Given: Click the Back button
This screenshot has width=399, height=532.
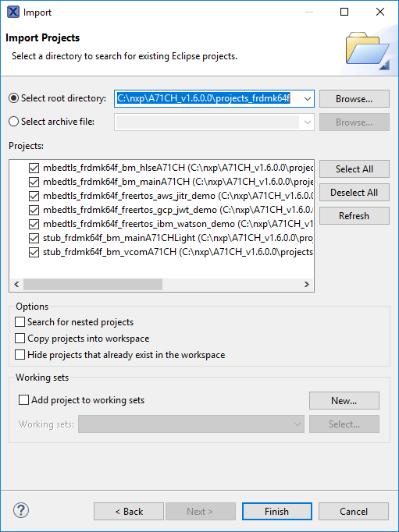Looking at the screenshot, I should tap(129, 511).
